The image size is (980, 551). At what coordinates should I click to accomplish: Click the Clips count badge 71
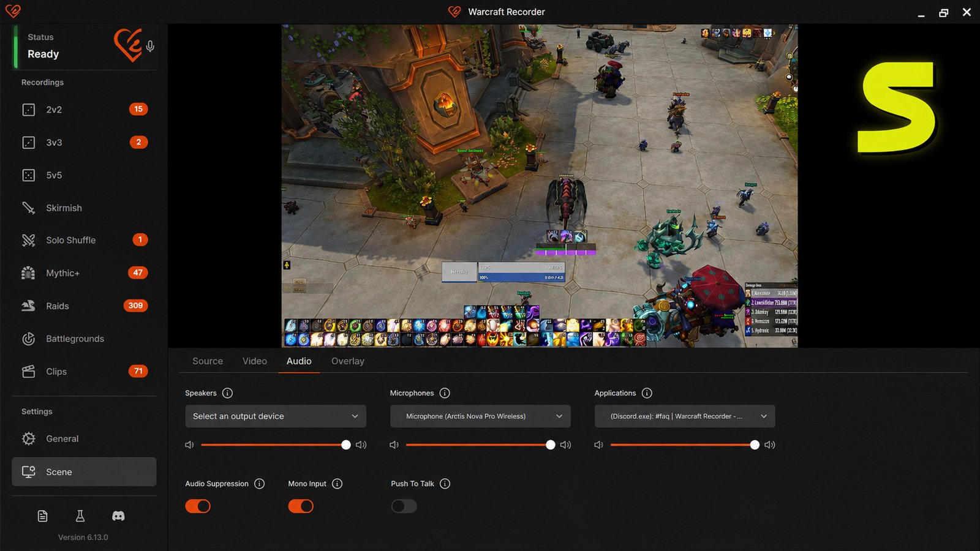(x=138, y=371)
